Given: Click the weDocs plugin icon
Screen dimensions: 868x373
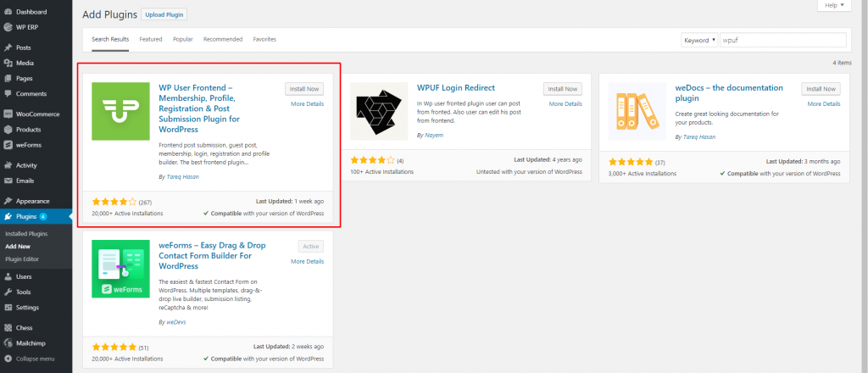Looking at the screenshot, I should pos(637,110).
